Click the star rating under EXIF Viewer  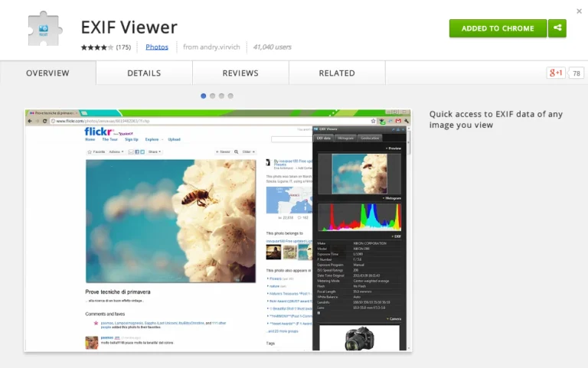[96, 47]
